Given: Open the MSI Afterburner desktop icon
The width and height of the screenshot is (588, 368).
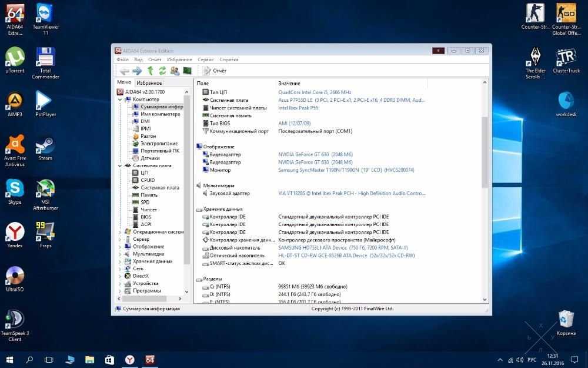Looking at the screenshot, I should [45, 194].
